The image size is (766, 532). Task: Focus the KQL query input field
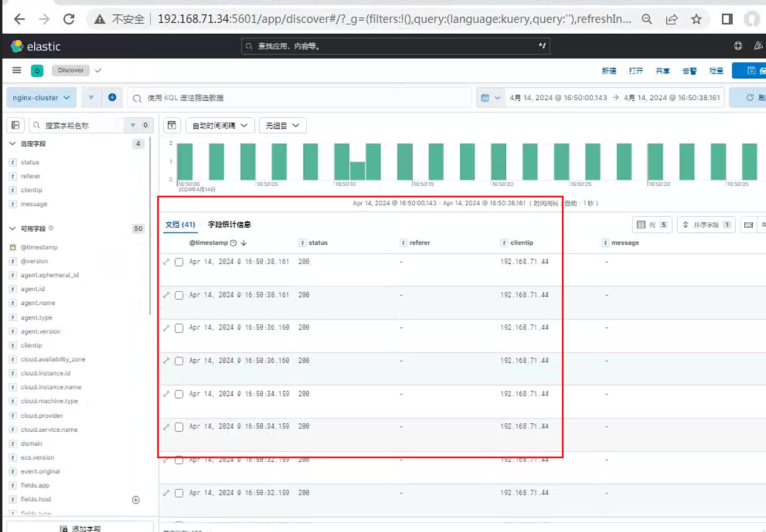[x=299, y=98]
